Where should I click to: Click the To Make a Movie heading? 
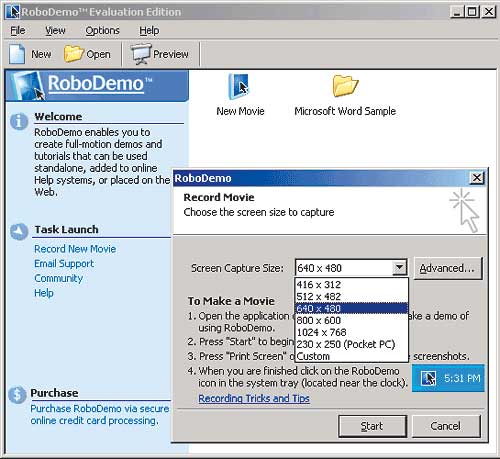click(x=231, y=301)
